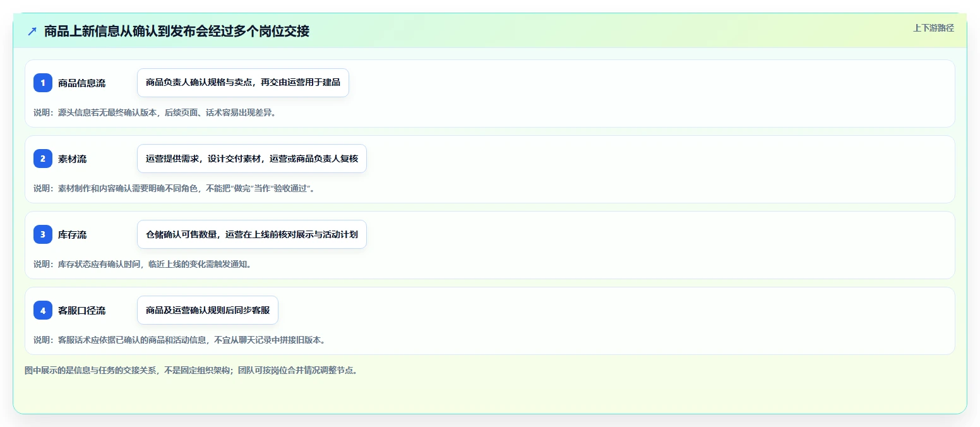This screenshot has height=427, width=980.
Task: Click the number 4 step badge
Action: 43,310
